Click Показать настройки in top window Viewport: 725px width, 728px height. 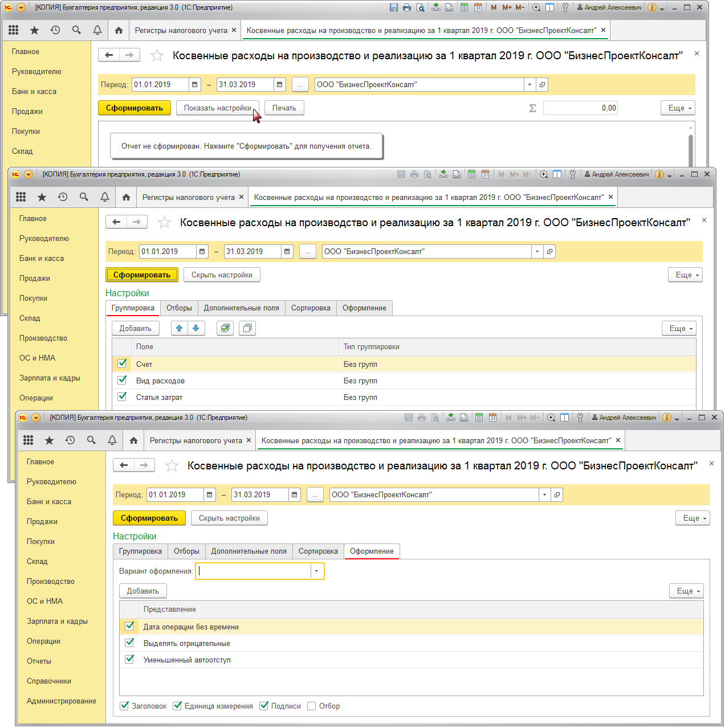click(x=218, y=108)
